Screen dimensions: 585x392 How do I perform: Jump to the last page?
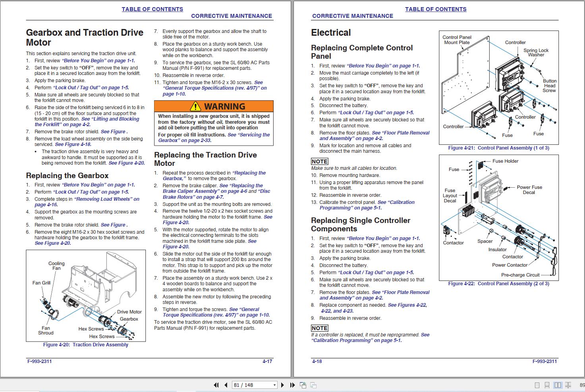292,385
